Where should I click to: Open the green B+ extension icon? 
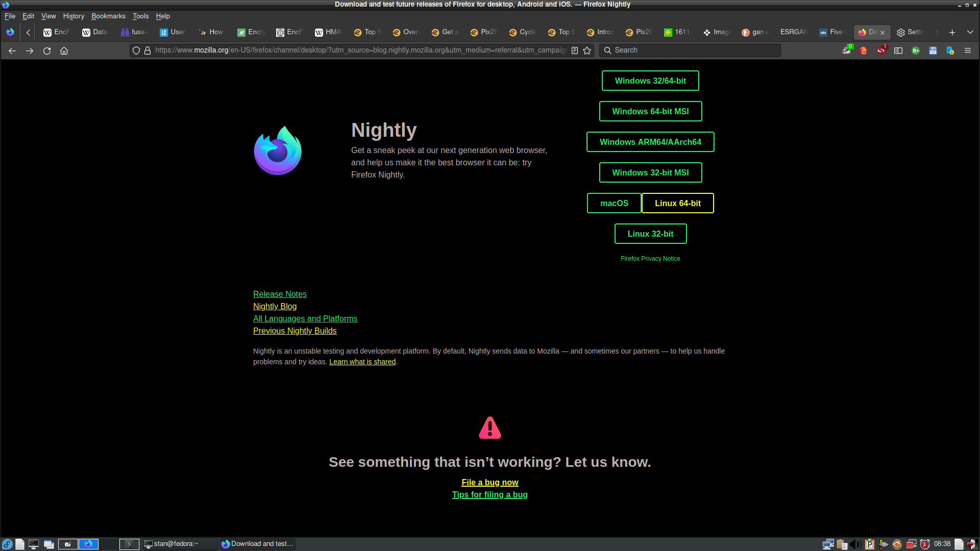tap(916, 51)
